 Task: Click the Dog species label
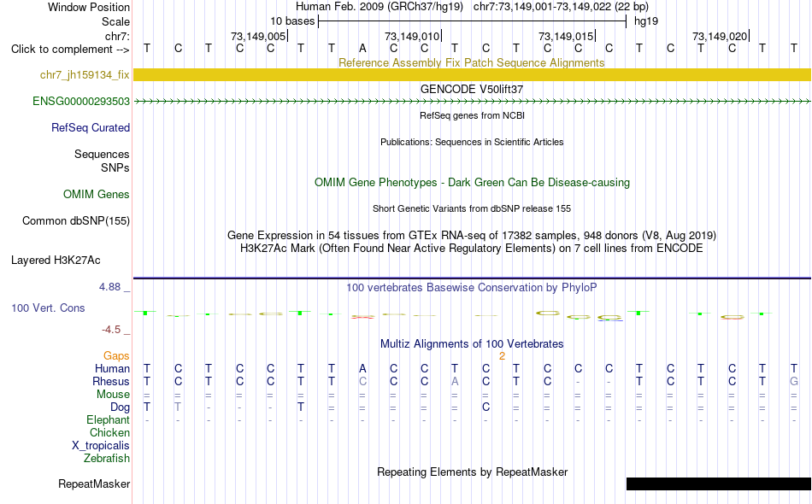point(120,407)
